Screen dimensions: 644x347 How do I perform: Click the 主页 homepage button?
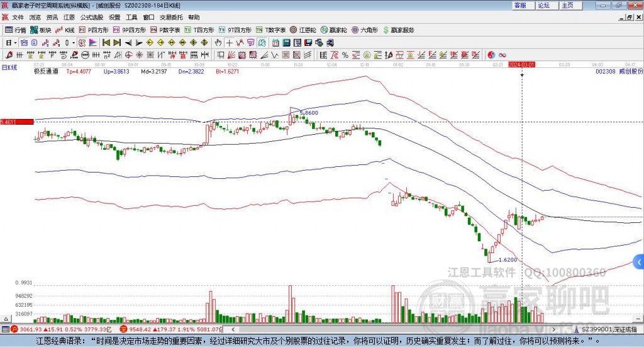[571, 5]
